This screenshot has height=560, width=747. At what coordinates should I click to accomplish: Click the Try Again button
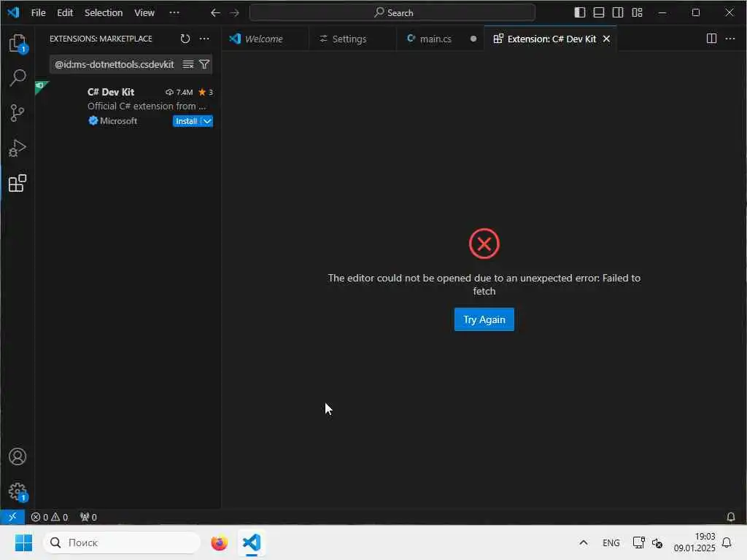pos(484,319)
